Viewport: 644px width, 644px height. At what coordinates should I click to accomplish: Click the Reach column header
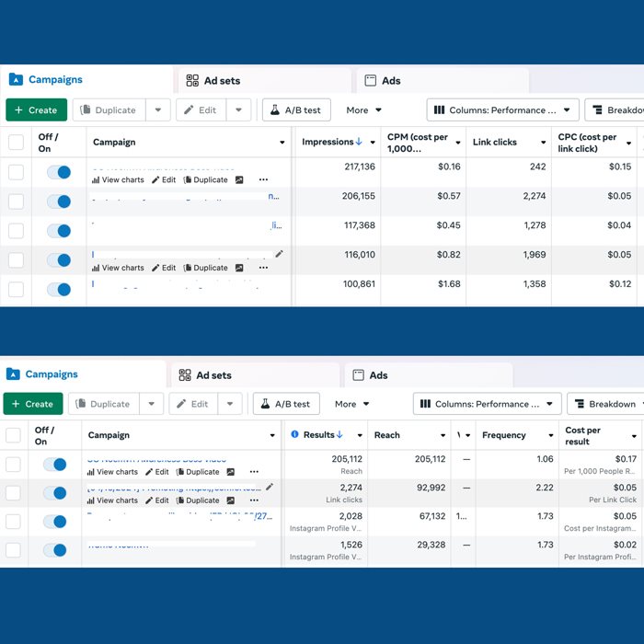click(387, 435)
